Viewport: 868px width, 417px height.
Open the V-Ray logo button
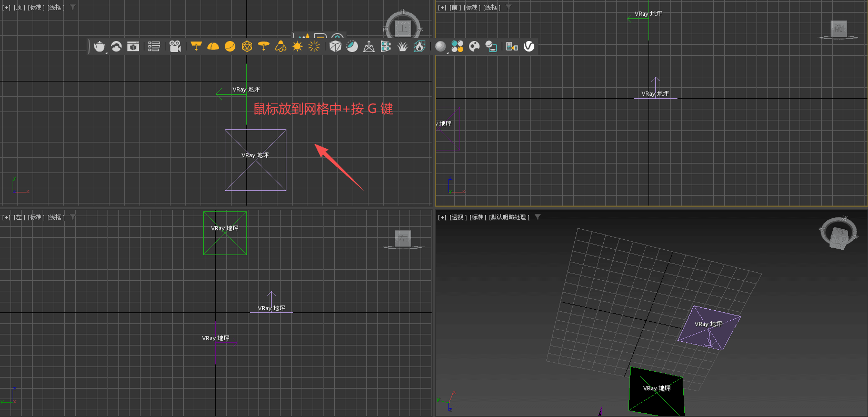pos(529,47)
